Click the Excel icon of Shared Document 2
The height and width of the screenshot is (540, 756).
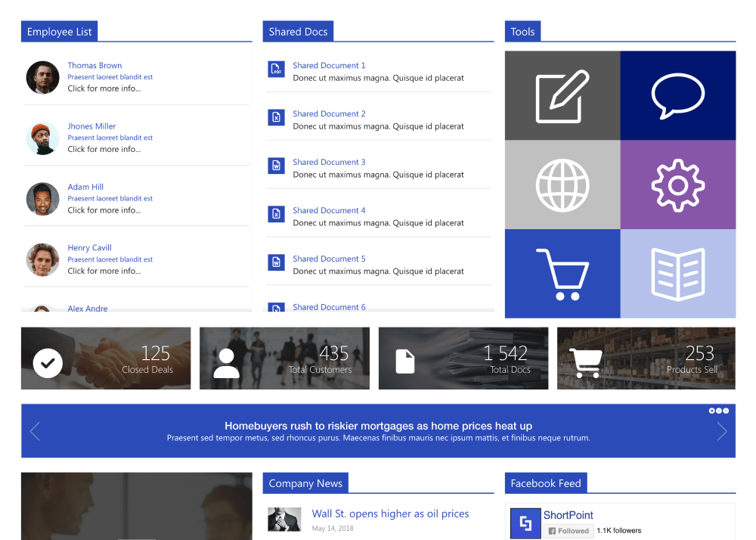coord(276,117)
